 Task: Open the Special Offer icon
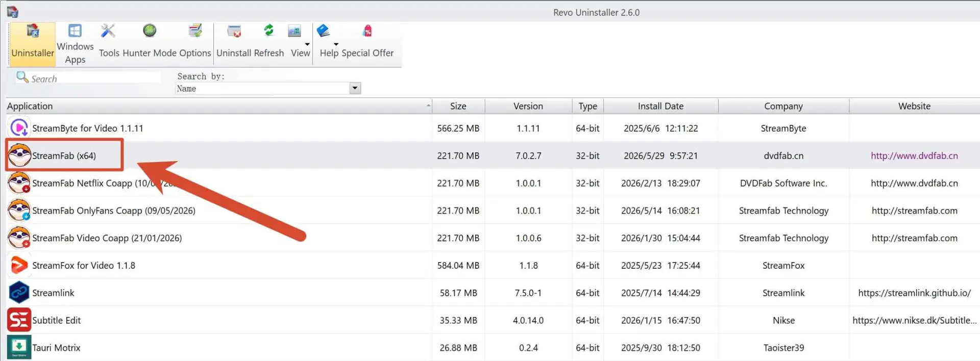[x=367, y=31]
